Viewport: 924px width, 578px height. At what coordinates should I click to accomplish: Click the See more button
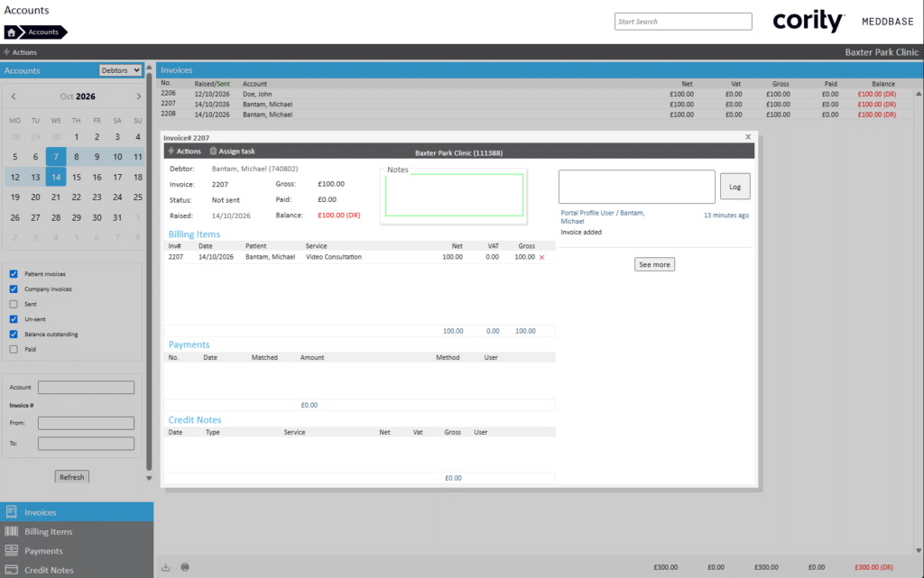(x=654, y=264)
